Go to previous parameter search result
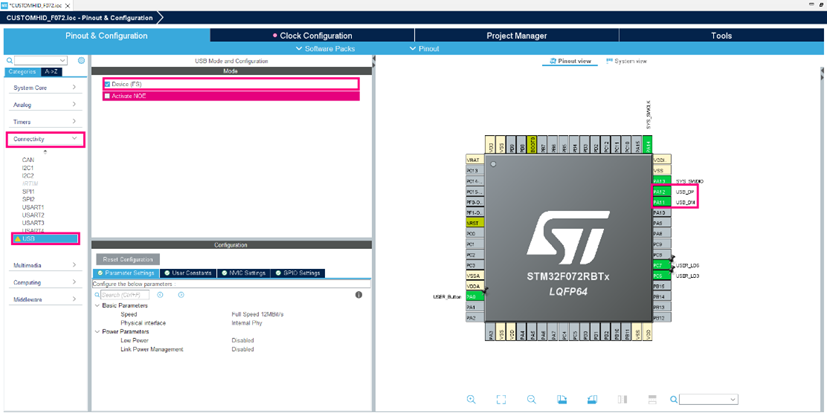 pyautogui.click(x=160, y=295)
